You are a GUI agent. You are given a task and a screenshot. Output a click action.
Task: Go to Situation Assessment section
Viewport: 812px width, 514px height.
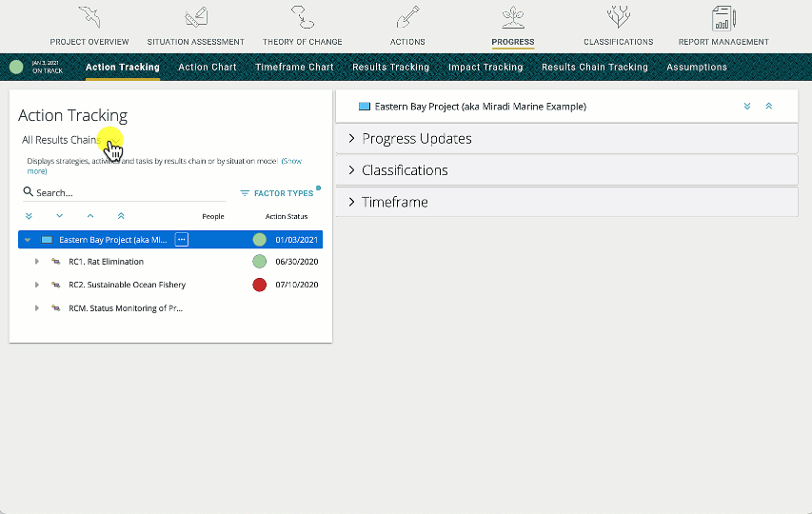195,26
